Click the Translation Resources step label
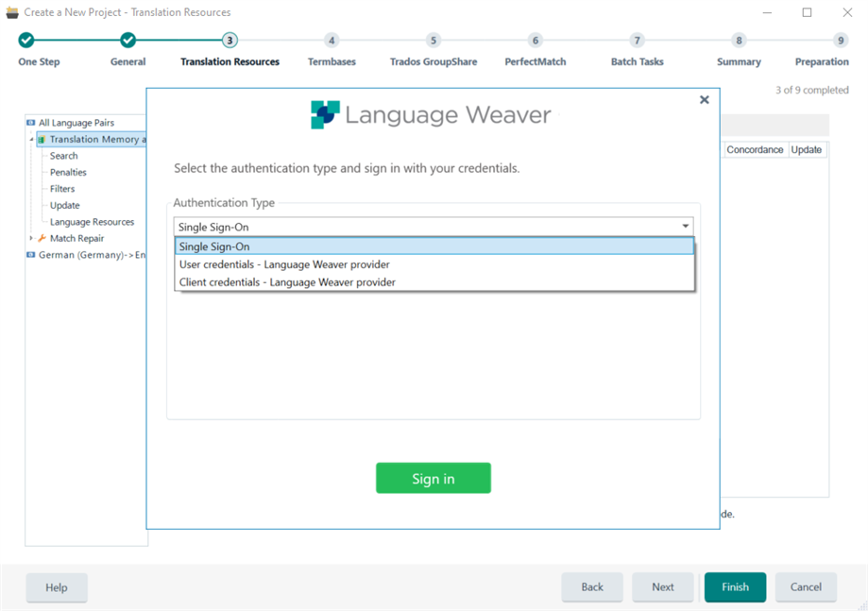Screen dimensions: 868x611 coord(230,62)
